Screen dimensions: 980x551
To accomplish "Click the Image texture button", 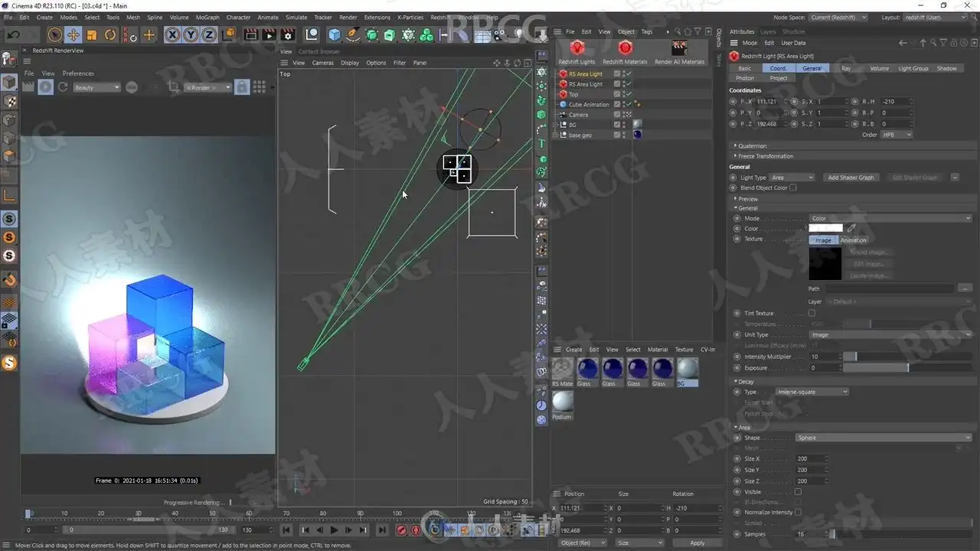I will click(823, 240).
